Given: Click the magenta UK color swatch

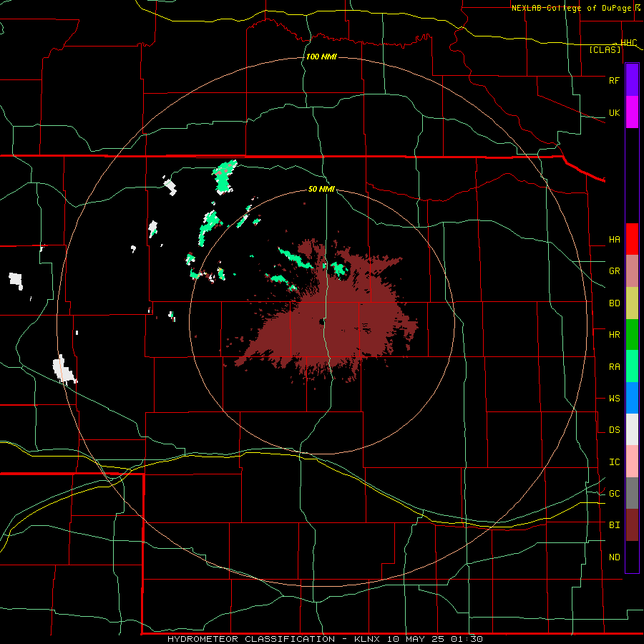Looking at the screenshot, I should pos(632,112).
